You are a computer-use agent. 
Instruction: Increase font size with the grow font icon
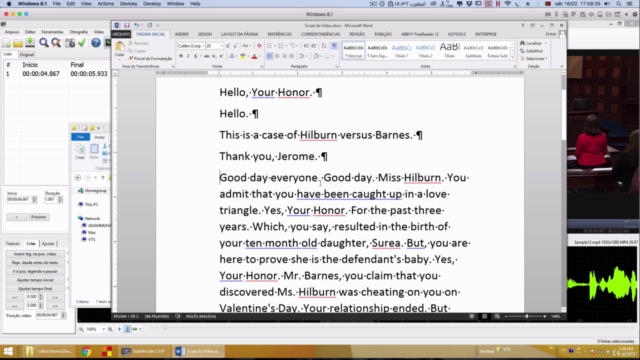[x=228, y=46]
